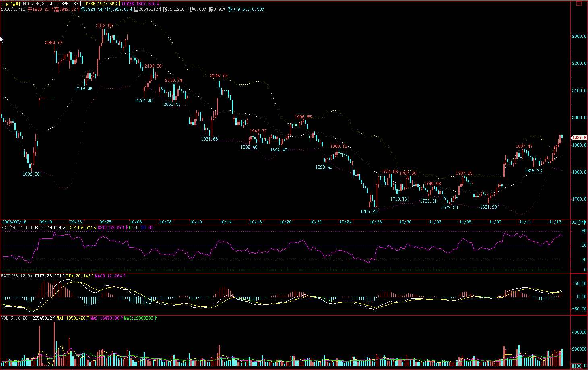
Task: Click the UPPER:1922.663 value
Action: [100, 4]
